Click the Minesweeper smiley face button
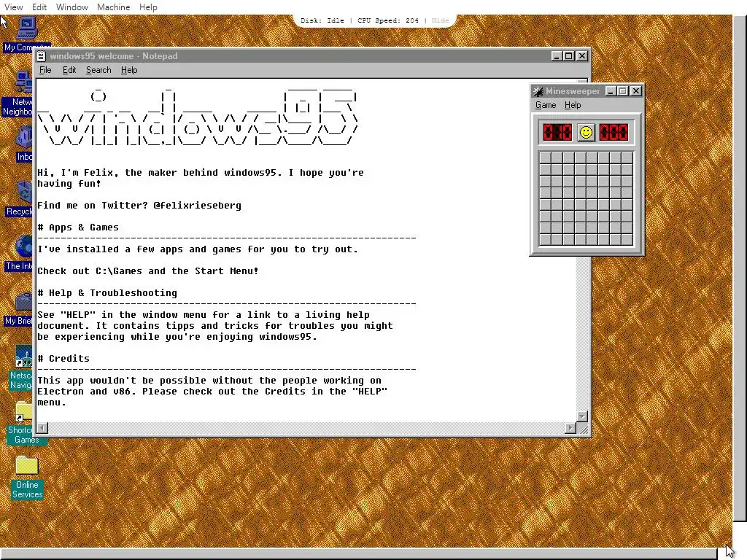The width and height of the screenshot is (747, 560). (x=586, y=133)
